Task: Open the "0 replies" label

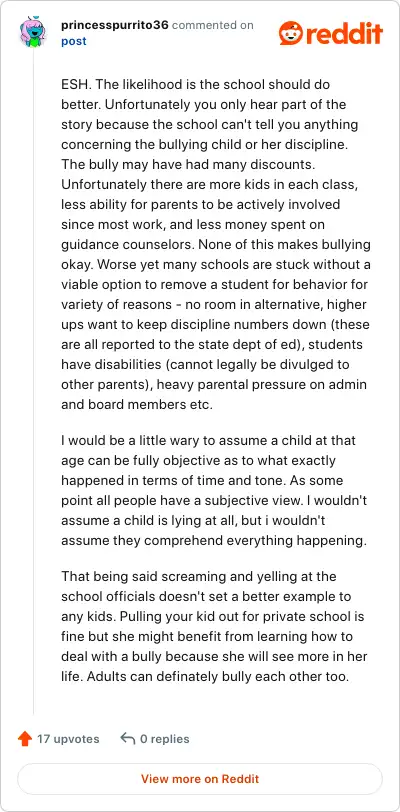Action: point(165,738)
